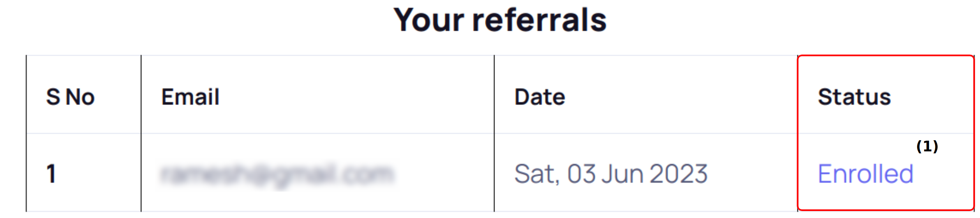This screenshot has width=980, height=218.
Task: Click the word "Your" in the heading
Action: 429,20
